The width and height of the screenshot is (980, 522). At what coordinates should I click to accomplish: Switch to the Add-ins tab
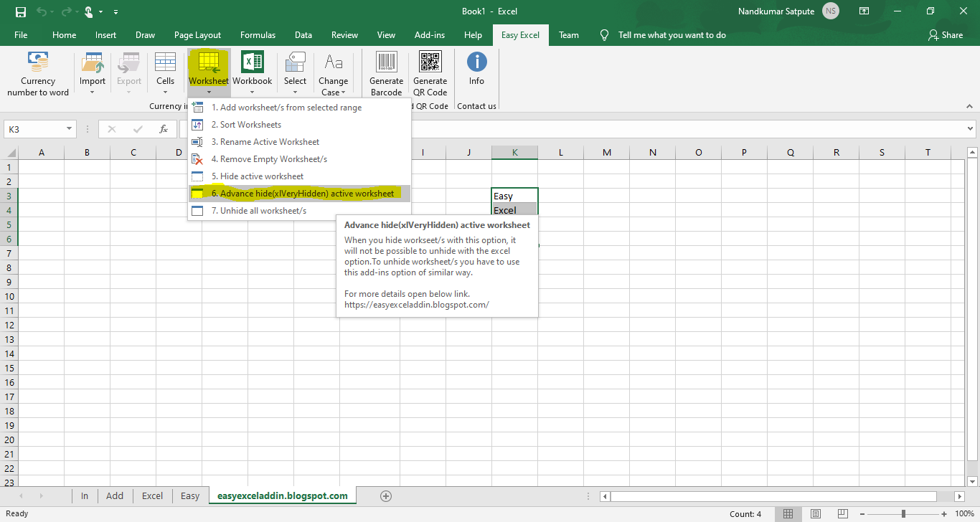pos(430,34)
